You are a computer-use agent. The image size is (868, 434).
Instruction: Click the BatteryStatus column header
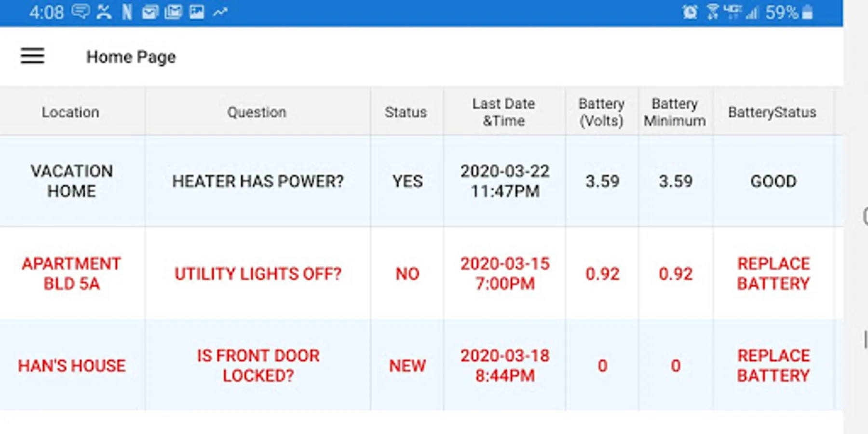[x=772, y=112]
